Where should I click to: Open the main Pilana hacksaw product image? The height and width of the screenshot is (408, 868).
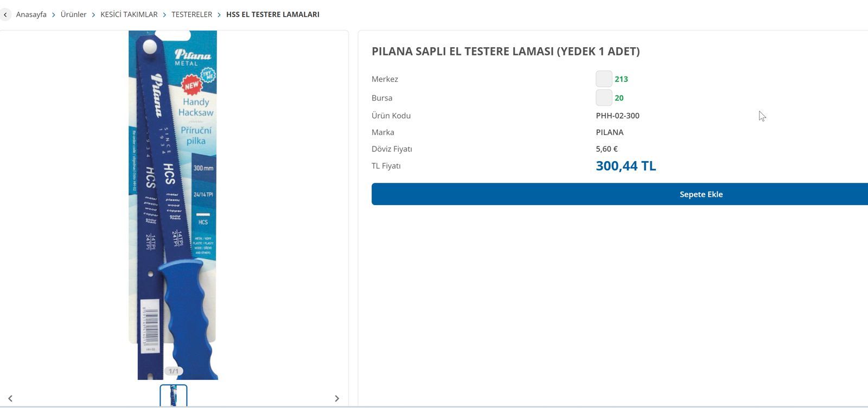pos(173,205)
